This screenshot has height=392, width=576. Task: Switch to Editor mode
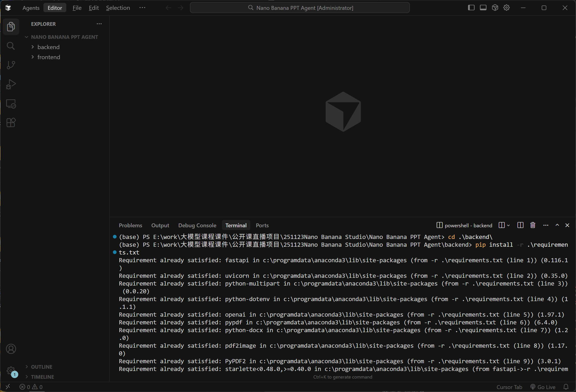tap(55, 8)
